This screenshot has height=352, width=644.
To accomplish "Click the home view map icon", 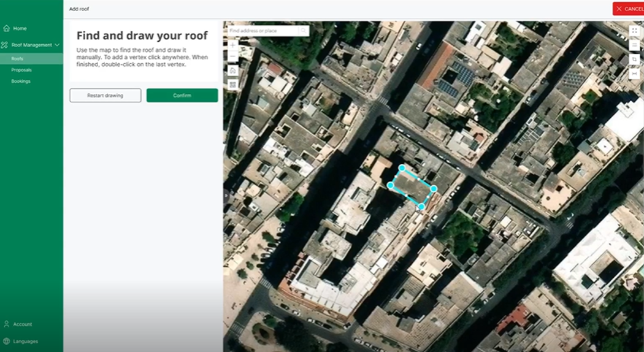I will click(x=233, y=71).
